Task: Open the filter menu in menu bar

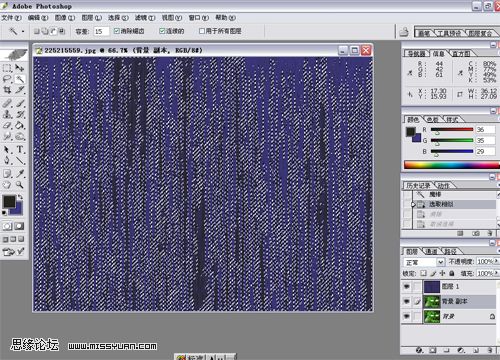Action: tap(145, 18)
